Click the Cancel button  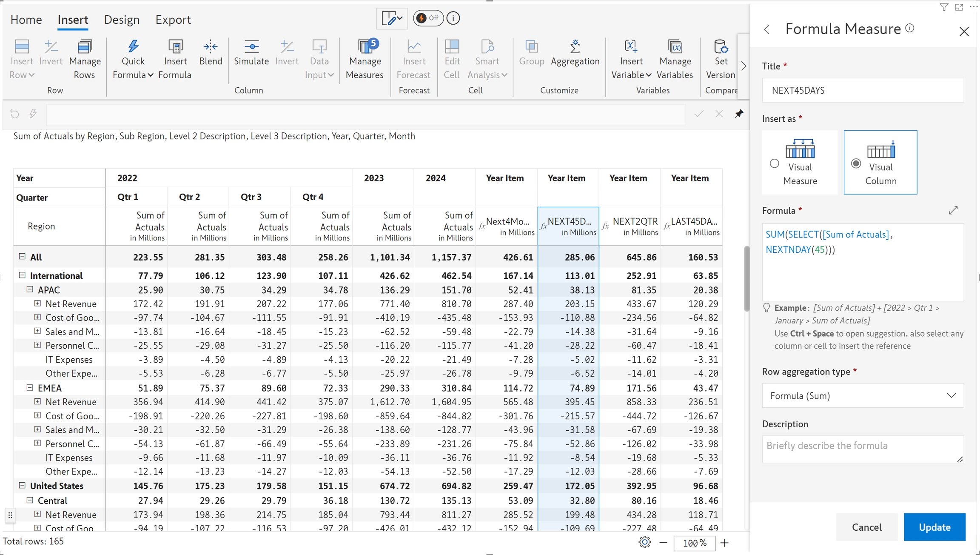point(866,527)
